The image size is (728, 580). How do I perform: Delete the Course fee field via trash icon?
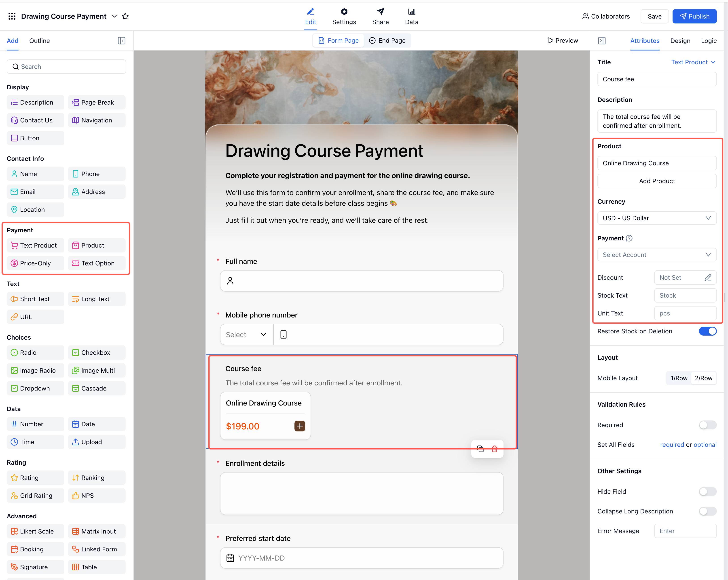(x=494, y=449)
